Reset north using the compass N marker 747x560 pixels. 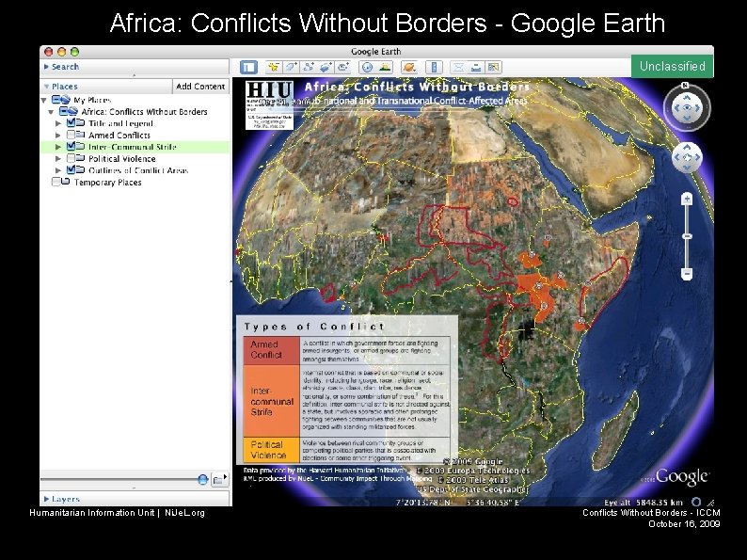tap(685, 86)
